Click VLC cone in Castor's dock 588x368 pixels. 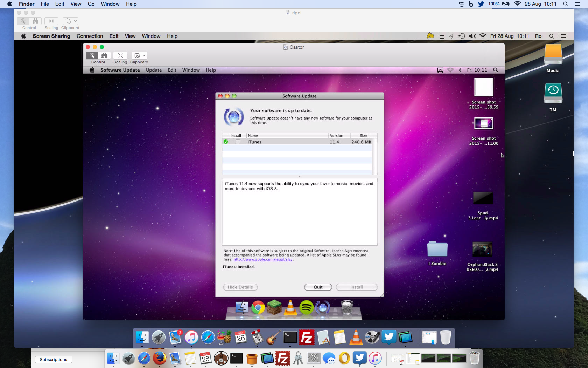point(290,307)
